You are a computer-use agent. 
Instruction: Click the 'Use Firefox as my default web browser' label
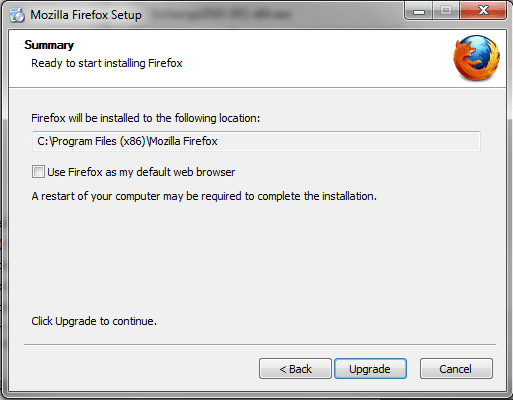[141, 172]
